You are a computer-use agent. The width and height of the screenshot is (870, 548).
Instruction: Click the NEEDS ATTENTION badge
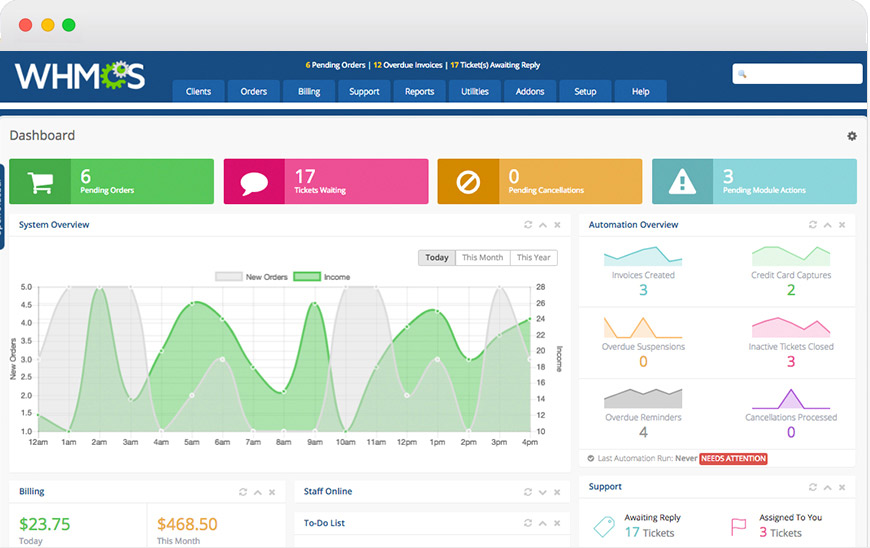tap(733, 459)
